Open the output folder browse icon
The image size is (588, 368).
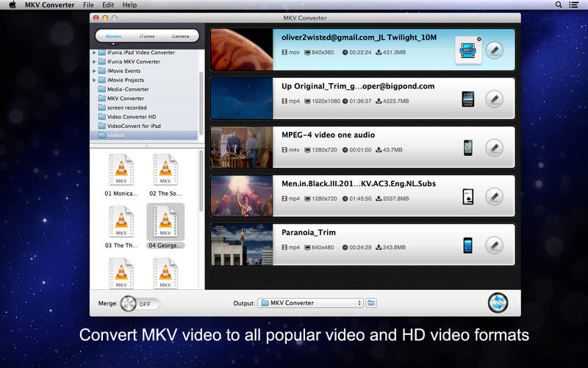point(371,303)
